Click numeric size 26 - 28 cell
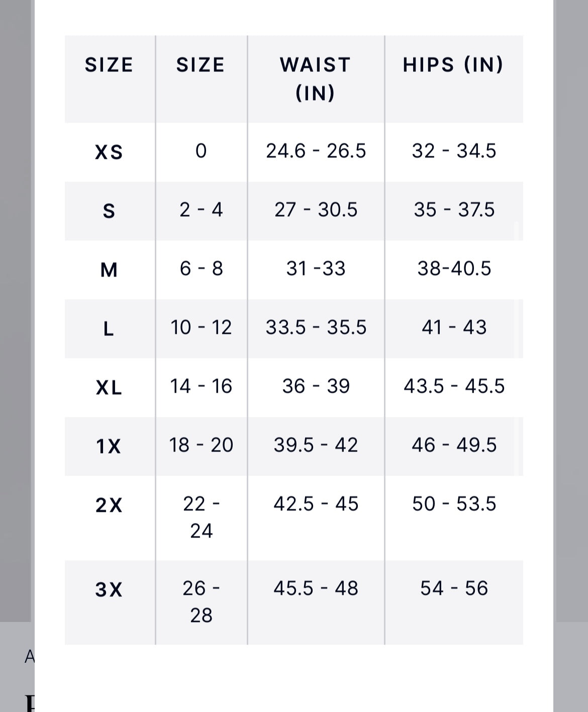 pos(201,601)
